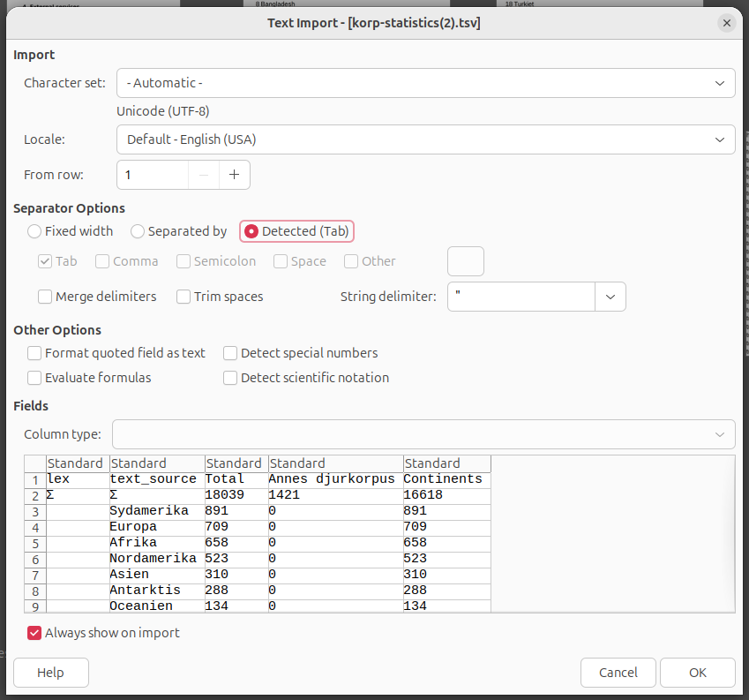
Task: Increase From row with plus button
Action: 234,175
